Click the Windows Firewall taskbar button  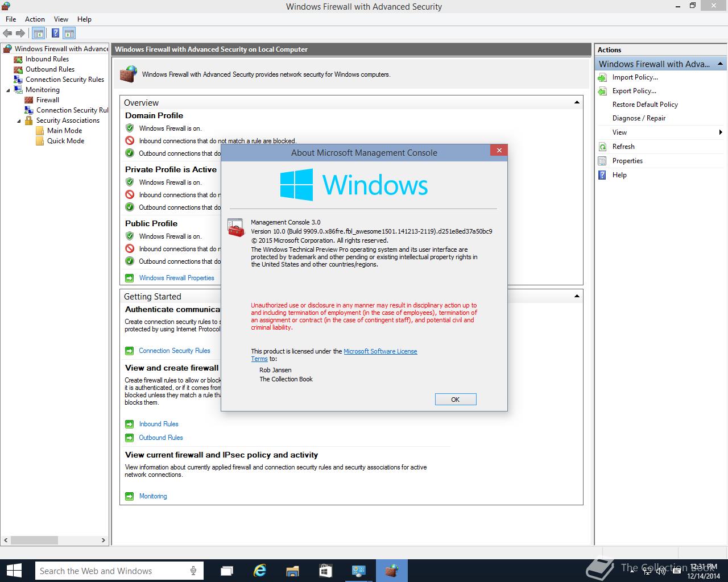point(391,571)
